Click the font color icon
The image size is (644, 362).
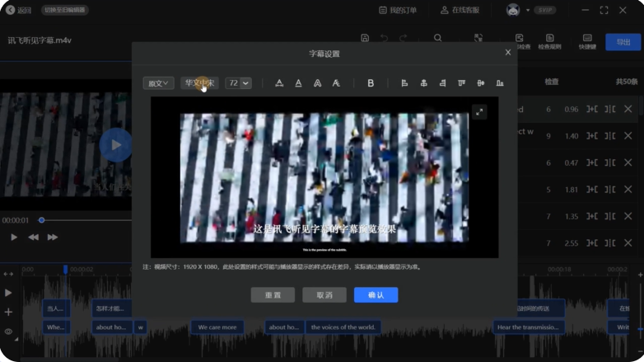pos(298,83)
